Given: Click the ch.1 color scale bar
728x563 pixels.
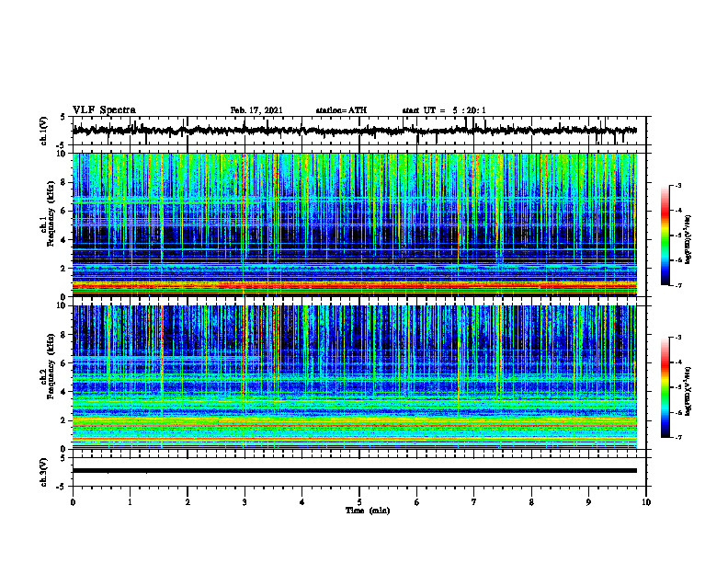Looking at the screenshot, I should point(665,236).
